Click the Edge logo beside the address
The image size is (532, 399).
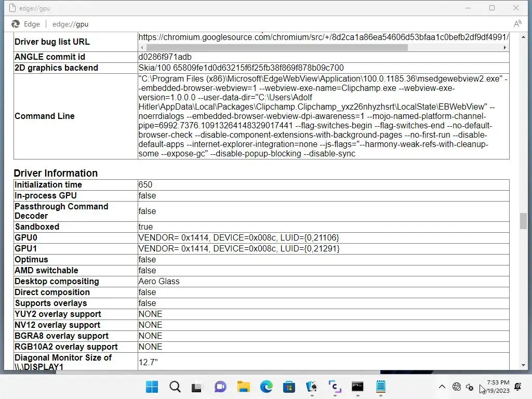tap(16, 24)
